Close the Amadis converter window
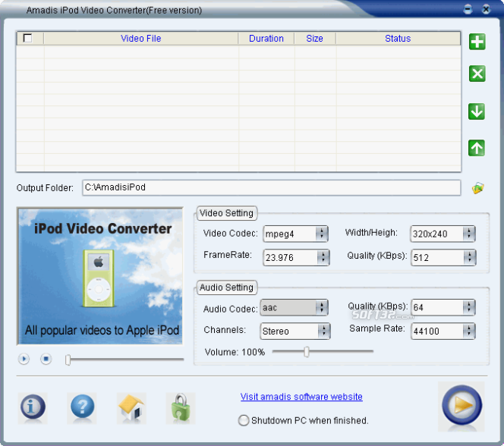The width and height of the screenshot is (504, 446). click(486, 9)
